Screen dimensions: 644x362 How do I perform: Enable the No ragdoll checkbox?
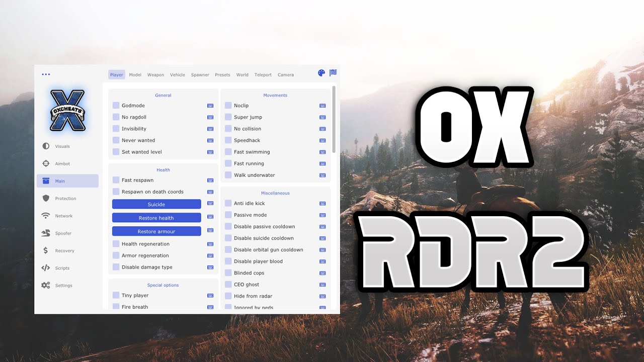pyautogui.click(x=116, y=117)
